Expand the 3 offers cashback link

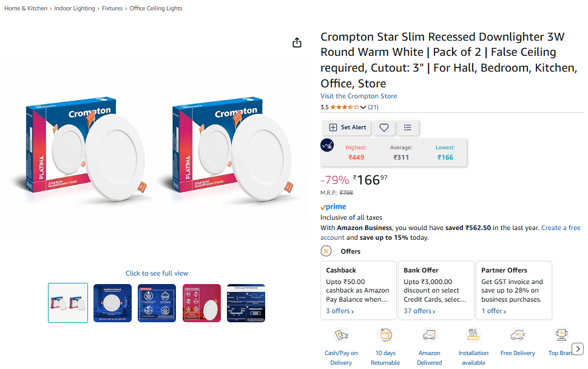pyautogui.click(x=340, y=311)
